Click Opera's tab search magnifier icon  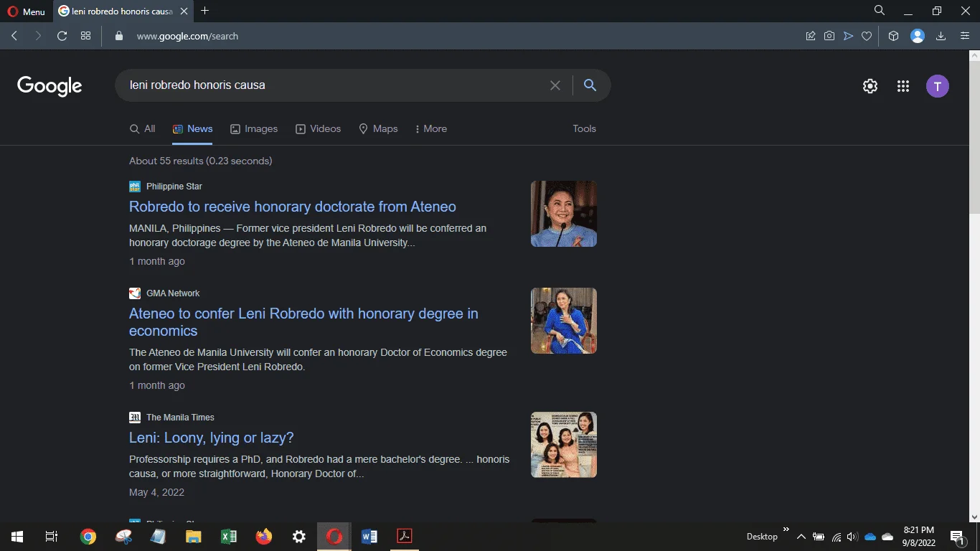[x=879, y=11]
